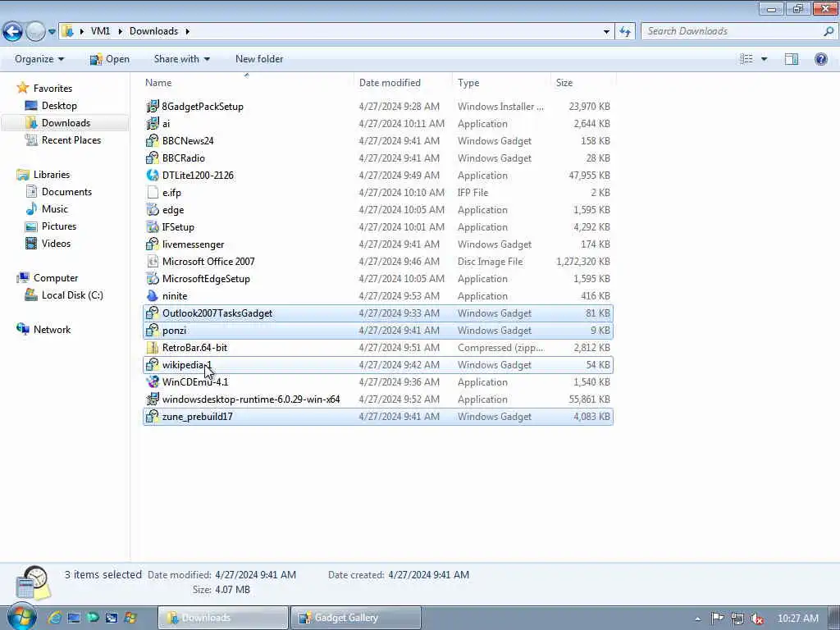Click the Back navigation arrow
Viewport: 840px width, 630px height.
[x=13, y=32]
